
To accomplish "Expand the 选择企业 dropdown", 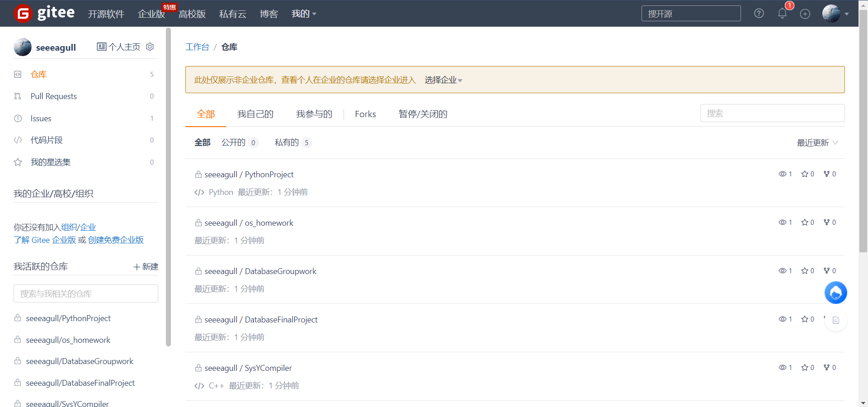I will (x=443, y=80).
